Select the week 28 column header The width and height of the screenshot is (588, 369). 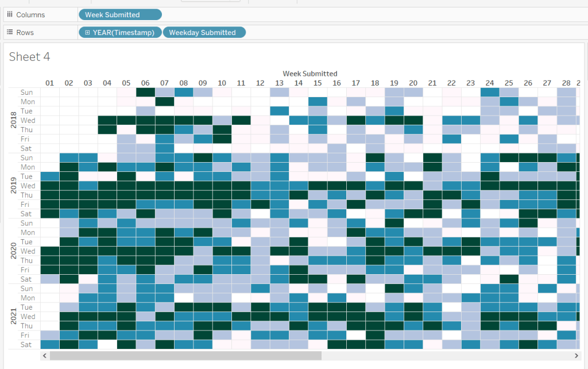tap(566, 83)
